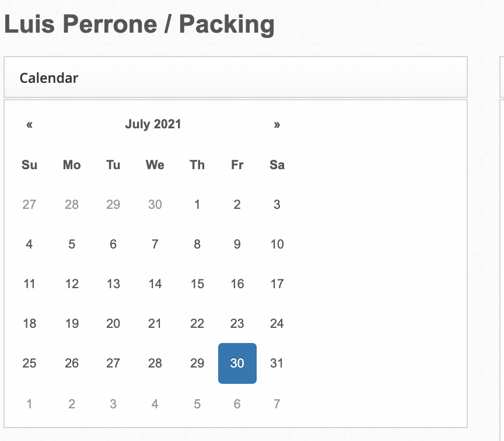Select Tuesday July 6
The width and height of the screenshot is (504, 441).
[x=113, y=244]
